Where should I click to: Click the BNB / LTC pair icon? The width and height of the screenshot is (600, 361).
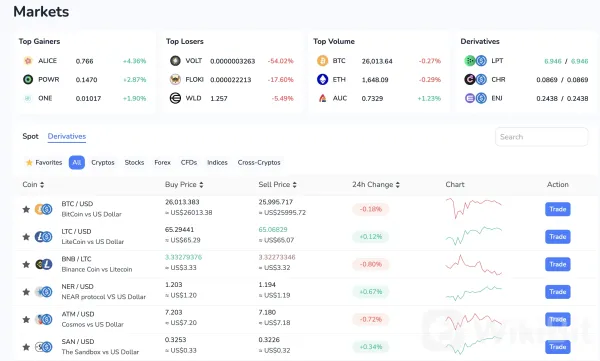(44, 264)
